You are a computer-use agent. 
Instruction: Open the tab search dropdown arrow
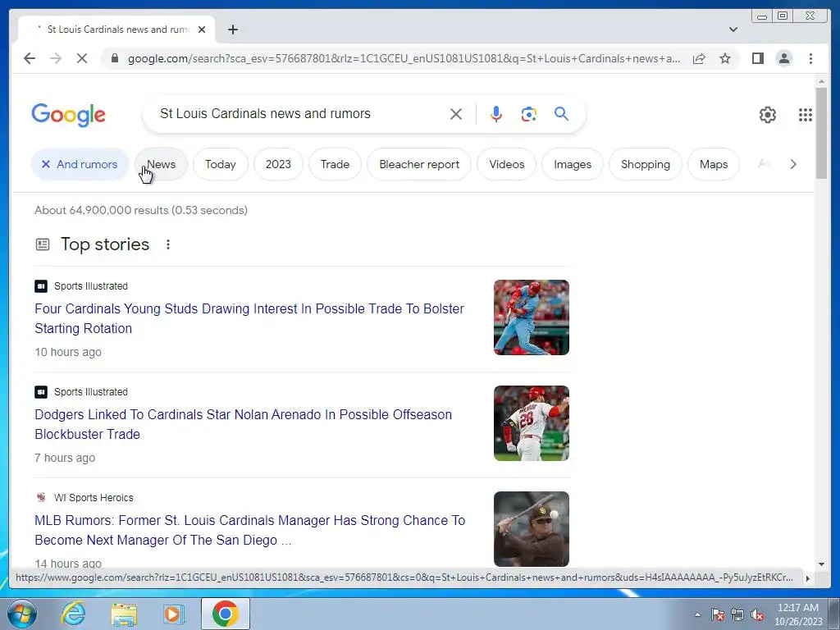coord(733,30)
